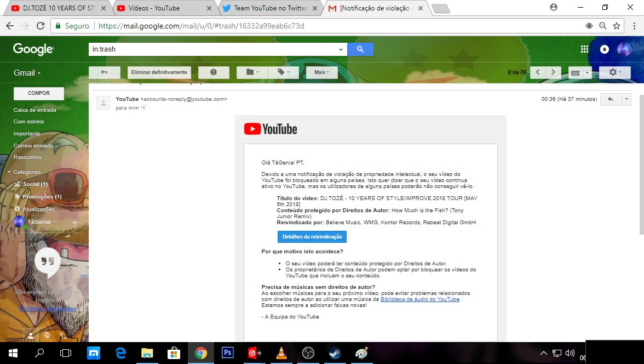
Task: Open VLC media player from taskbar
Action: (281, 353)
